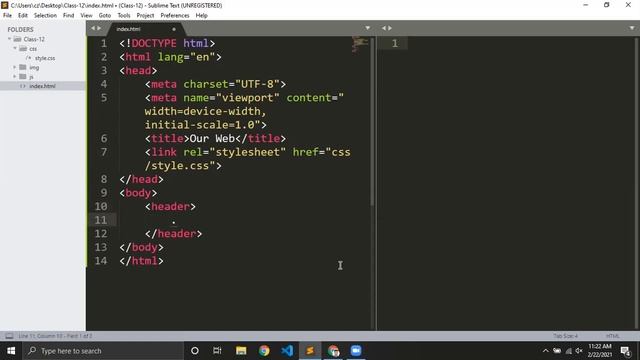
Task: Click the battery tray icon
Action: coord(557,351)
